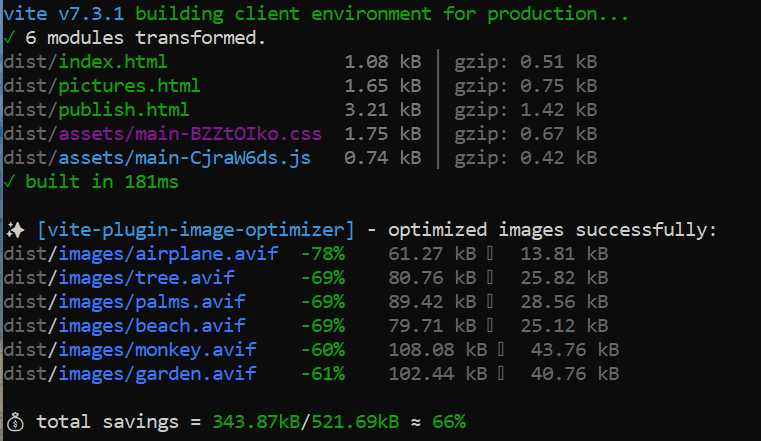761x441 pixels.
Task: Click the 'vite v7.3.1' version text
Action: tap(64, 14)
